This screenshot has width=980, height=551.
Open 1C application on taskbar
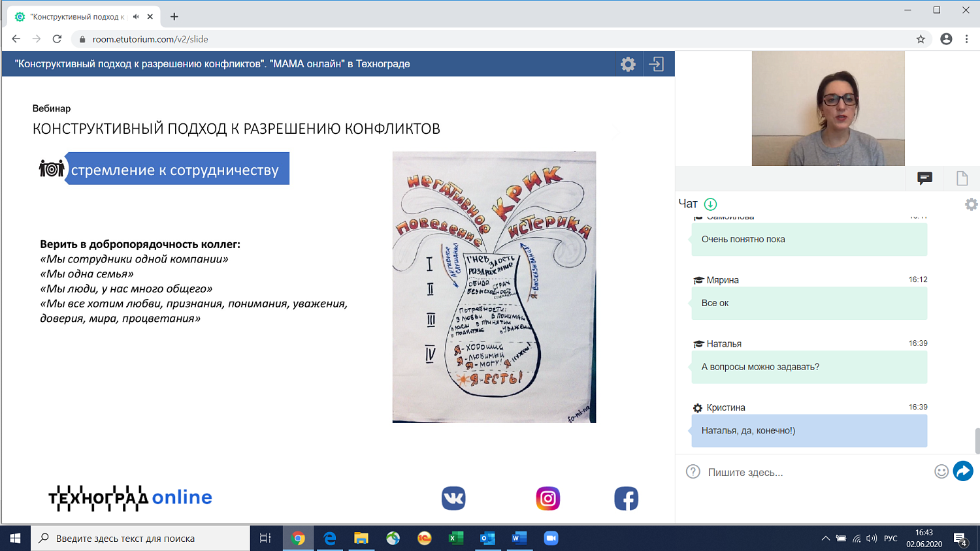pos(425,539)
